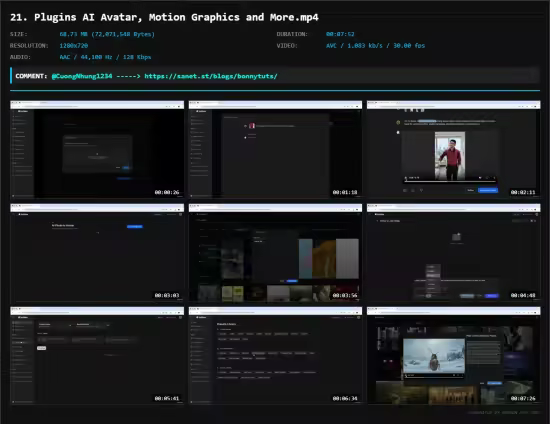550x424 pixels.
Task: Click the 'SIZE:' label
Action: tap(19, 34)
